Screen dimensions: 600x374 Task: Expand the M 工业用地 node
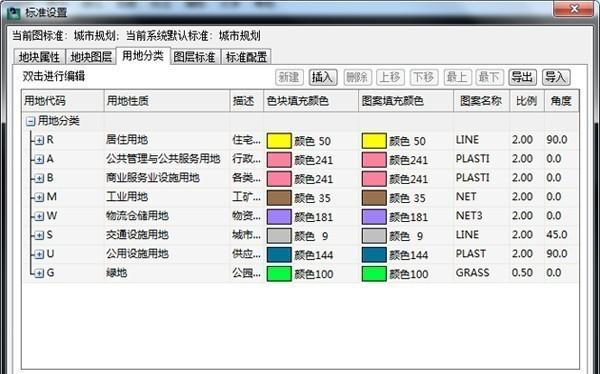point(39,198)
